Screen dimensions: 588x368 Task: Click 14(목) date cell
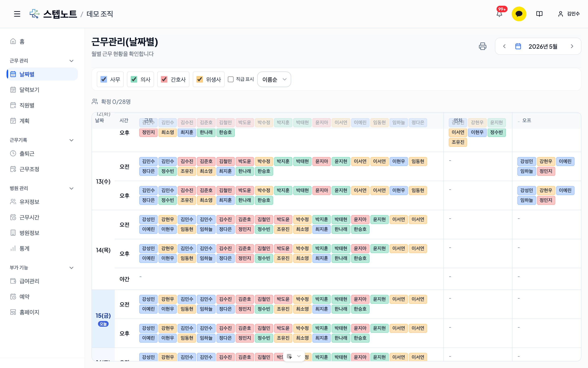(x=103, y=250)
